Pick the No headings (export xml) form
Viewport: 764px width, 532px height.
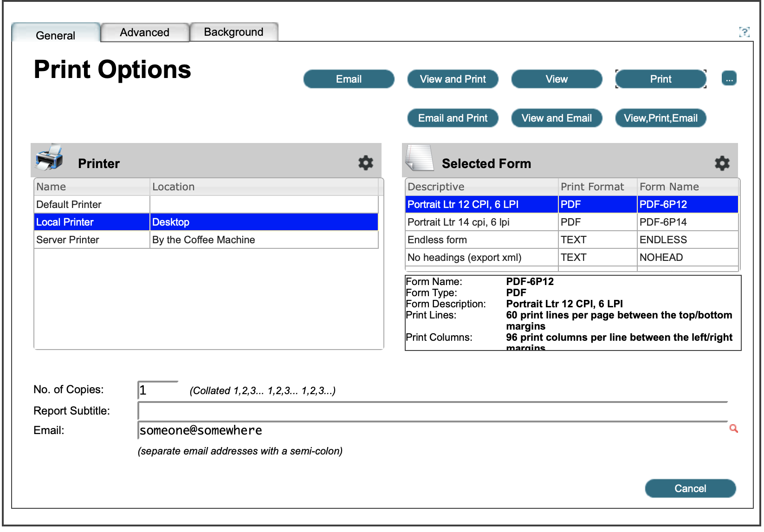point(464,258)
